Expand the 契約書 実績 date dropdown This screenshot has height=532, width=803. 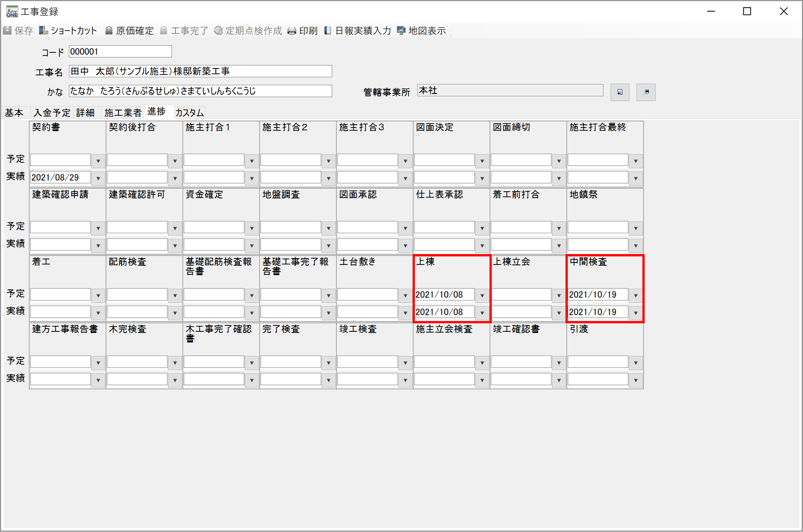98,179
